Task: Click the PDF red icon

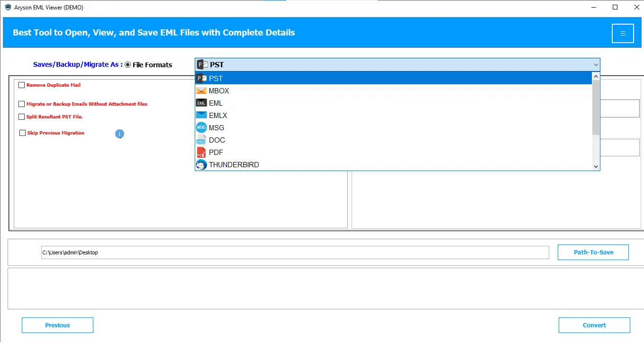Action: pyautogui.click(x=201, y=153)
